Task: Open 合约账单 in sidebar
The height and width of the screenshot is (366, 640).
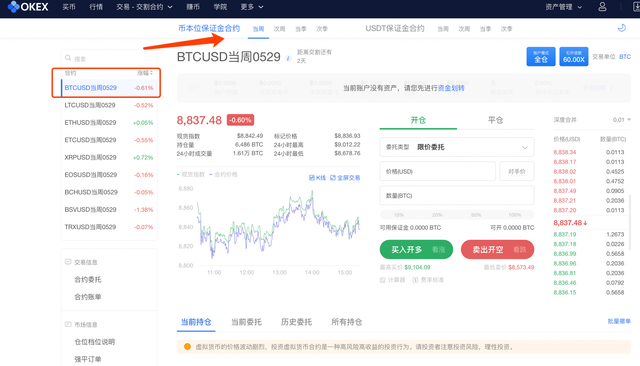Action: (88, 297)
